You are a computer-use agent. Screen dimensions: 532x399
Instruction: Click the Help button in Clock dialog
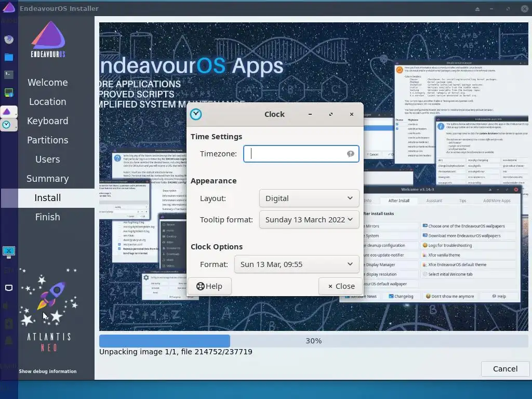(x=209, y=286)
